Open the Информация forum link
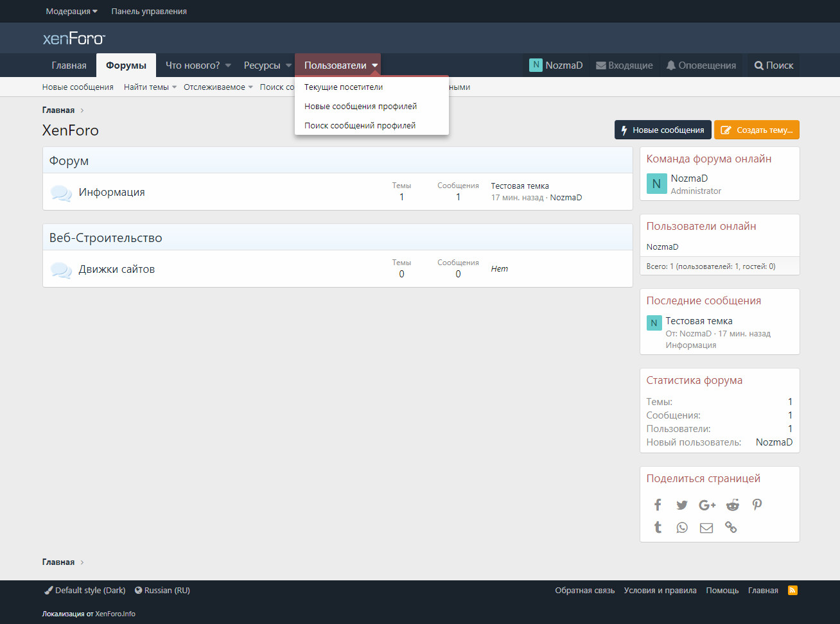This screenshot has height=624, width=840. tap(112, 192)
